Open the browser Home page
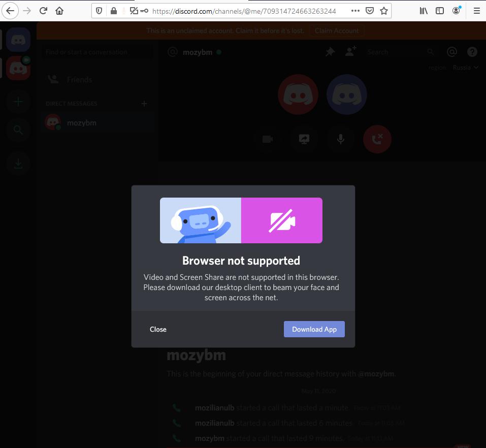The height and width of the screenshot is (448, 486). [x=59, y=11]
